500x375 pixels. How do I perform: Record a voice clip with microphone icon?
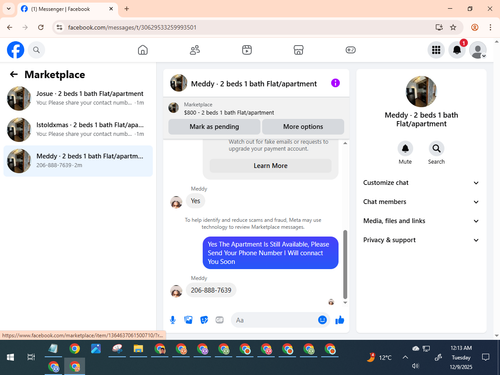click(x=173, y=320)
